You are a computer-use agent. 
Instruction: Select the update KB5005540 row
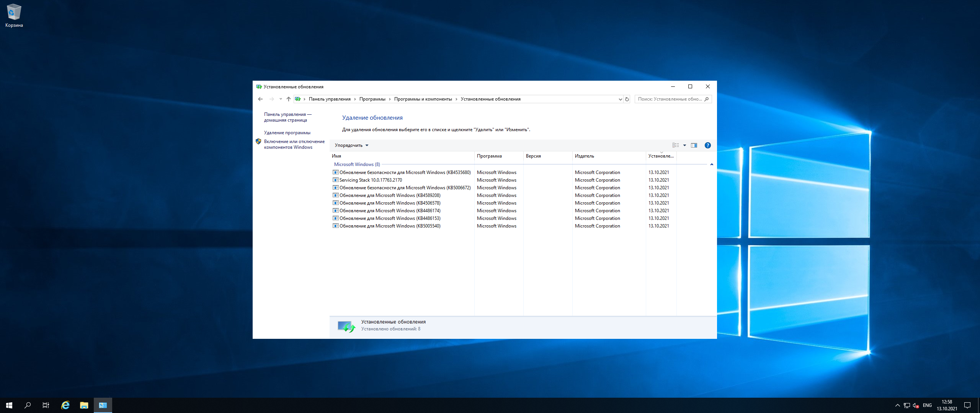[x=504, y=226]
